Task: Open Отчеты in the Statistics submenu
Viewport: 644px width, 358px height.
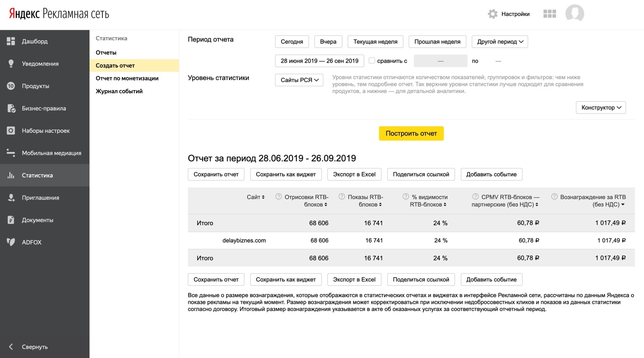Action: [106, 53]
